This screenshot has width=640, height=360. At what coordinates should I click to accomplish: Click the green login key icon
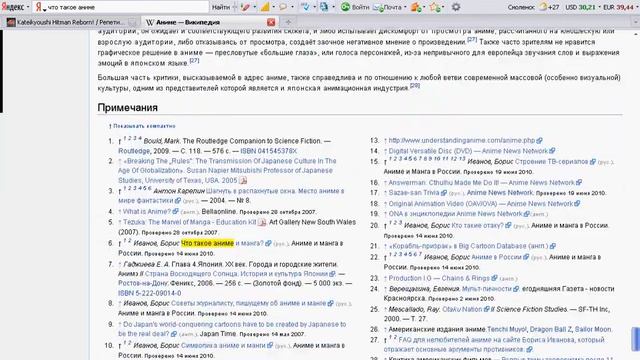pos(345,7)
